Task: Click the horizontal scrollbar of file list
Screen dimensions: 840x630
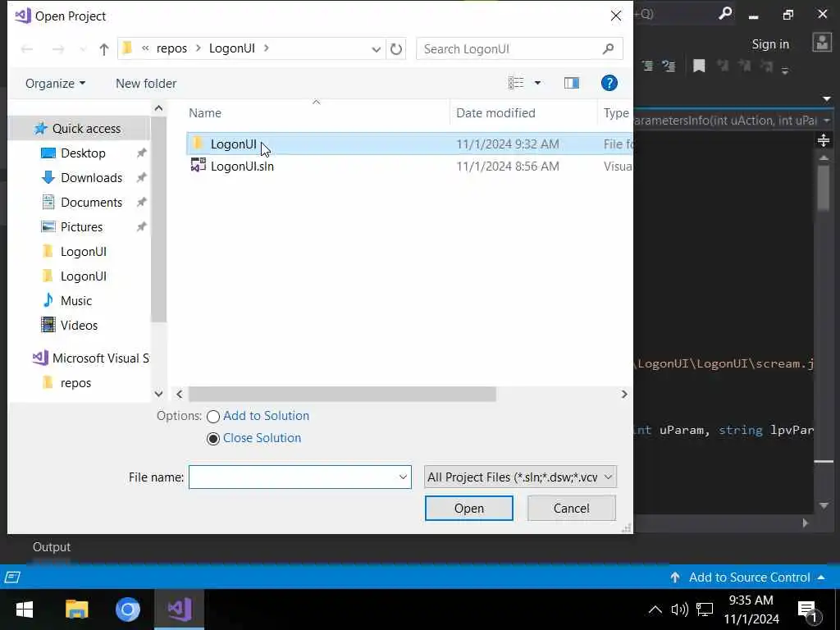Action: click(342, 395)
